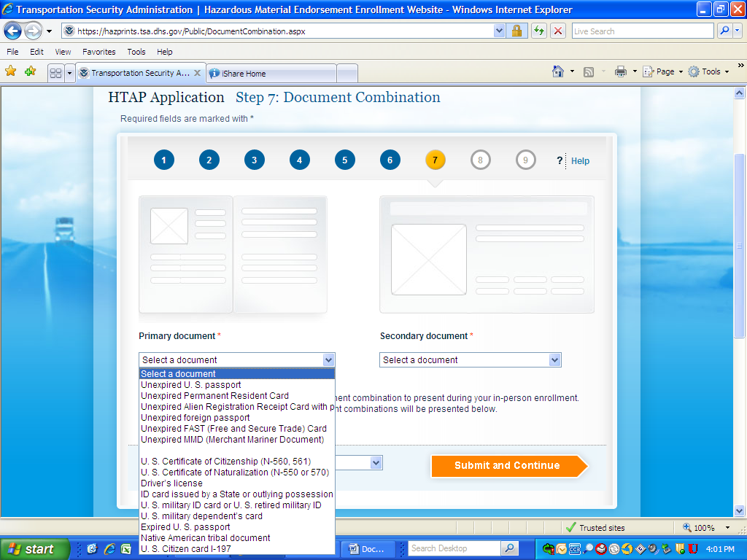Open the Help menu in menu bar
747x560 pixels.
point(165,52)
